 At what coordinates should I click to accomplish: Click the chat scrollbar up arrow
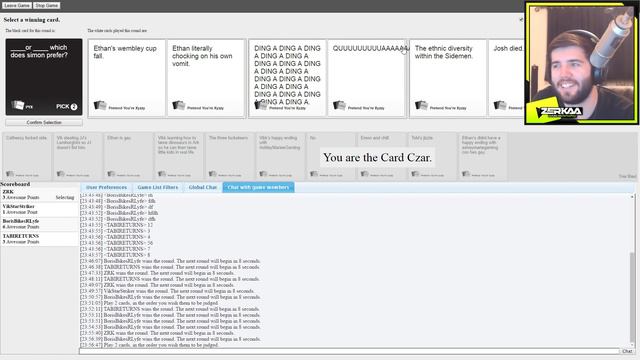pos(632,197)
